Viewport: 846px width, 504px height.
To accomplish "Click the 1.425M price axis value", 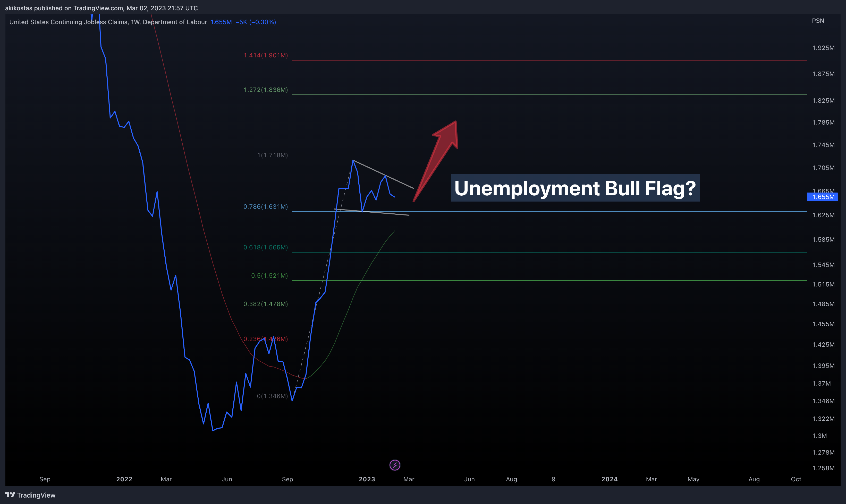I will pyautogui.click(x=823, y=345).
